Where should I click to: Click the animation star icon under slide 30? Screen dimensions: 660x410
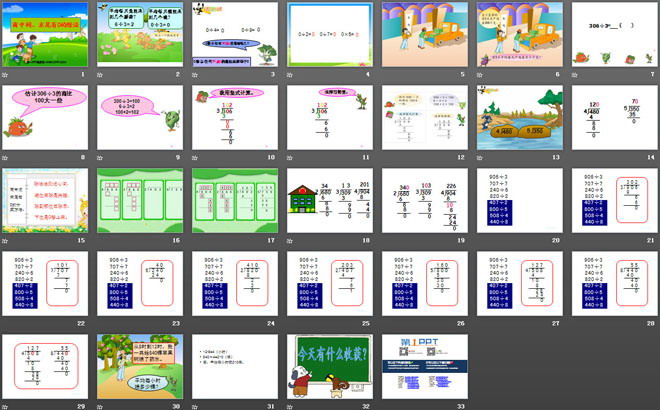tap(103, 406)
